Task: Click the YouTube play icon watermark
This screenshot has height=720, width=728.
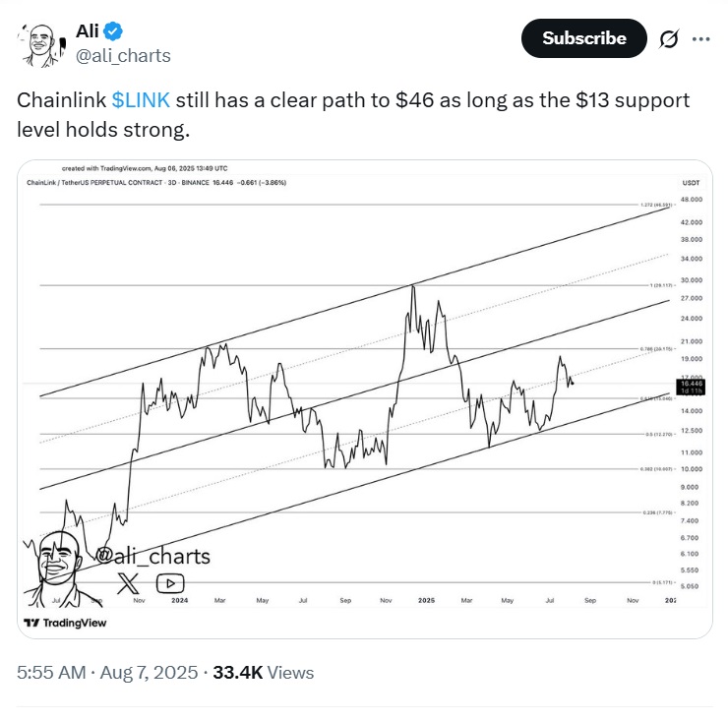Action: pos(170,583)
